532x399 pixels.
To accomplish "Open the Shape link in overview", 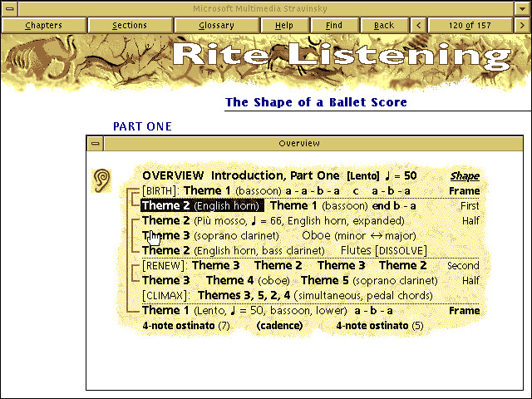I will tap(465, 176).
